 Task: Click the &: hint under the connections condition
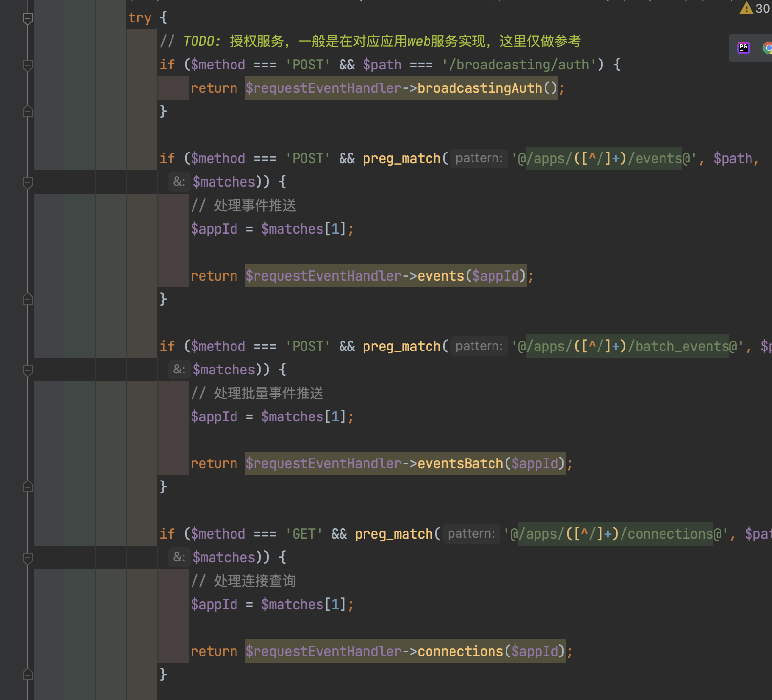[179, 557]
